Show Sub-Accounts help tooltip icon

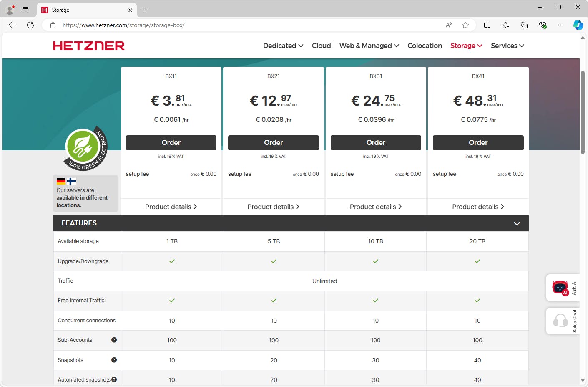(114, 340)
